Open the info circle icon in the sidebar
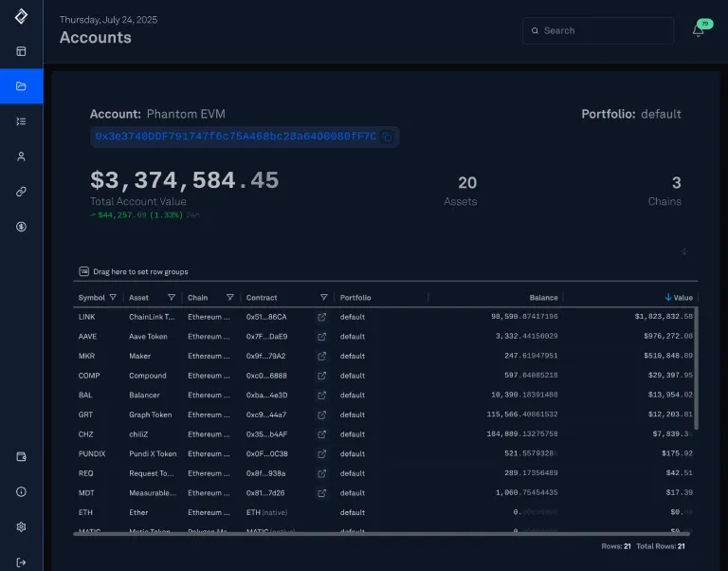 click(x=21, y=491)
